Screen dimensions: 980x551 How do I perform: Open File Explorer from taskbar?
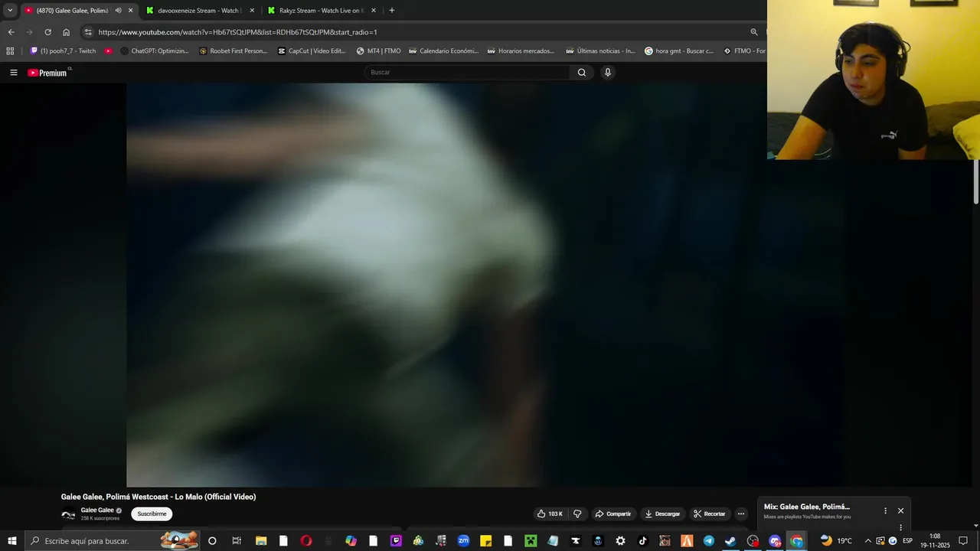[x=261, y=541]
